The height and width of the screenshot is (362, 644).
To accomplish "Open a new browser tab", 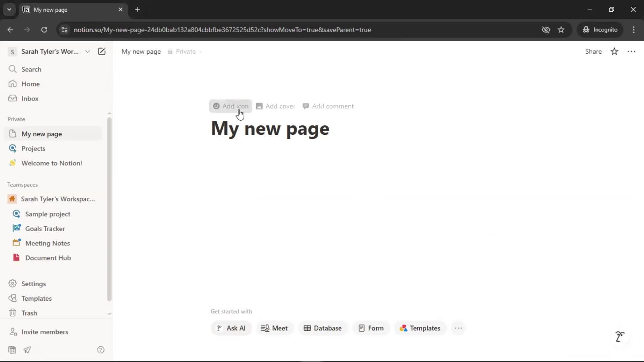I will click(138, 9).
